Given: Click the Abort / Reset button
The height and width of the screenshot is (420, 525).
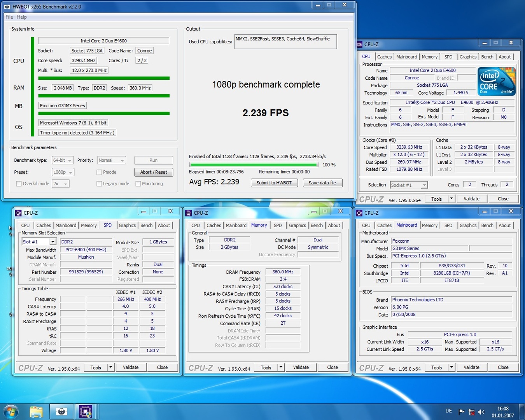Looking at the screenshot, I should (x=154, y=172).
